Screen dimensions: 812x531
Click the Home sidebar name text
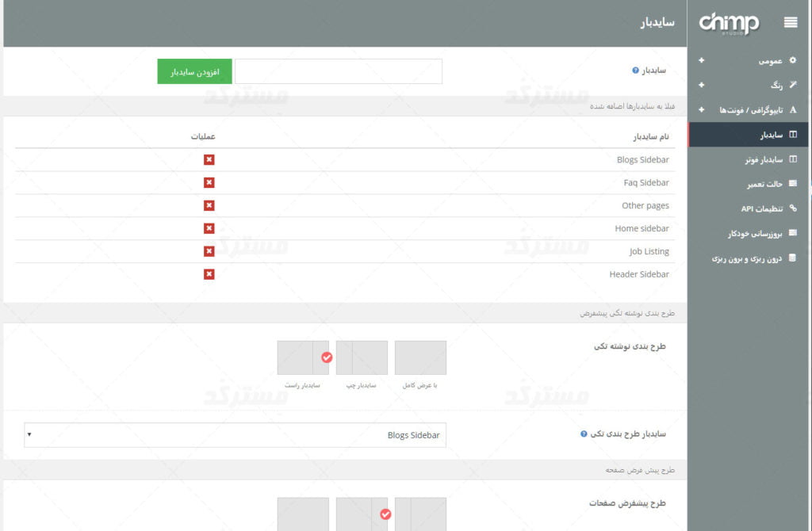[x=642, y=228]
